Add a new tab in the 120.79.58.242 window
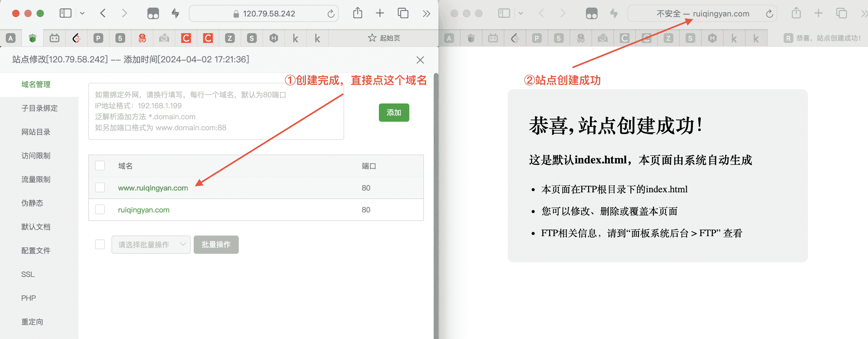This screenshot has height=339, width=868. 380,13
